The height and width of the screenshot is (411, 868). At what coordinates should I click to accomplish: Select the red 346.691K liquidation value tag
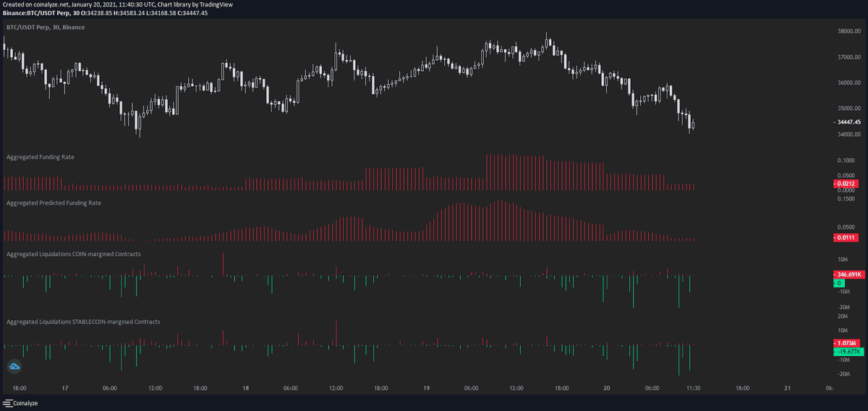point(847,275)
